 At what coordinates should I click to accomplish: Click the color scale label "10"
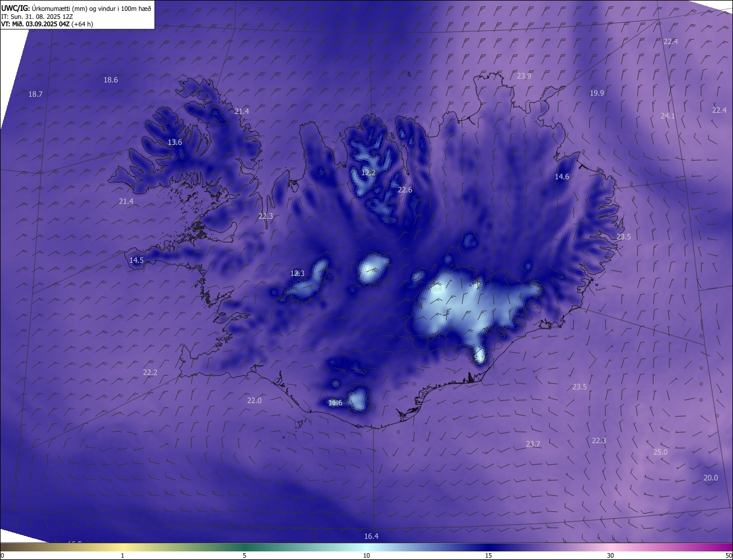coord(366,555)
